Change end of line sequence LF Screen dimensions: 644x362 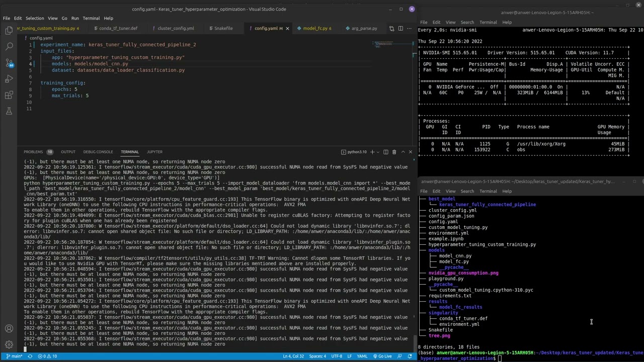350,356
